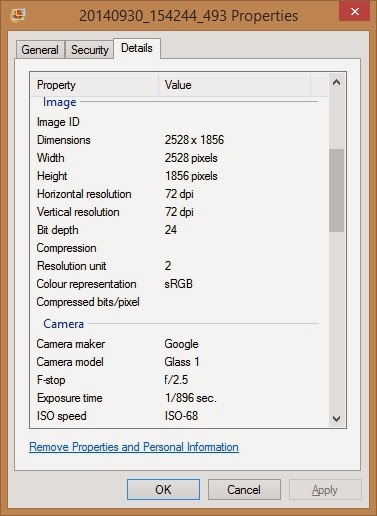Click the Glass 1 value
The width and height of the screenshot is (377, 516).
(182, 362)
